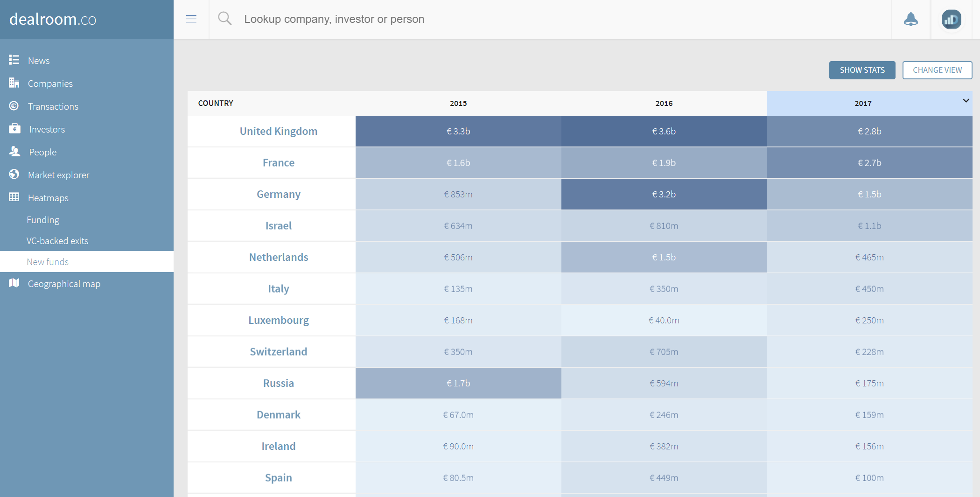980x497 pixels.
Task: Collapse the Heatmaps sidebar section
Action: point(48,198)
